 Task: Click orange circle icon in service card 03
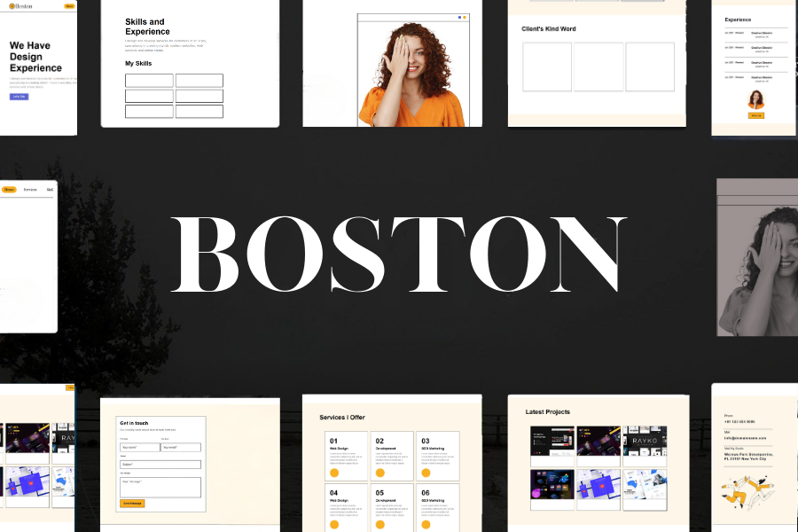click(x=426, y=473)
